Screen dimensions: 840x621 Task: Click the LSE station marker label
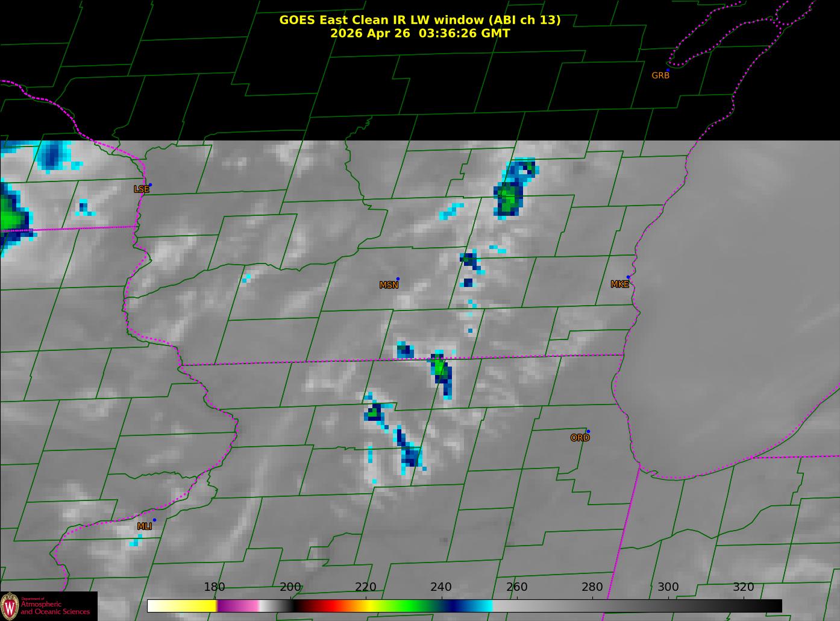tap(141, 189)
